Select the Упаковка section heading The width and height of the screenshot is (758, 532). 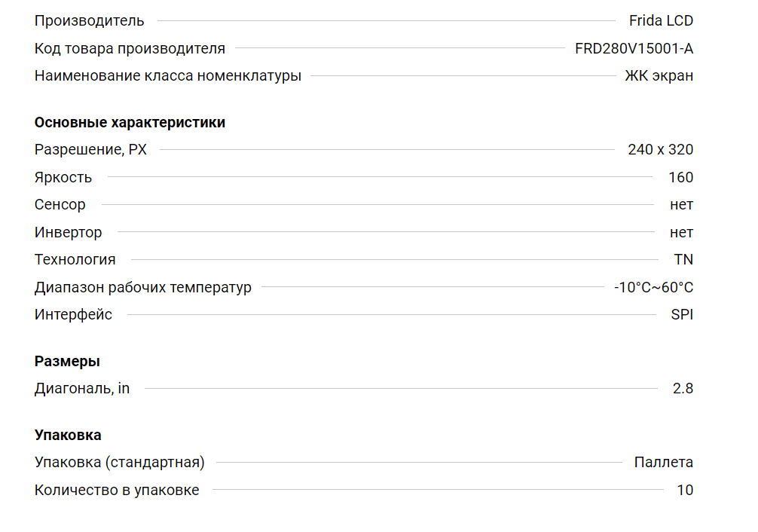[x=68, y=436]
